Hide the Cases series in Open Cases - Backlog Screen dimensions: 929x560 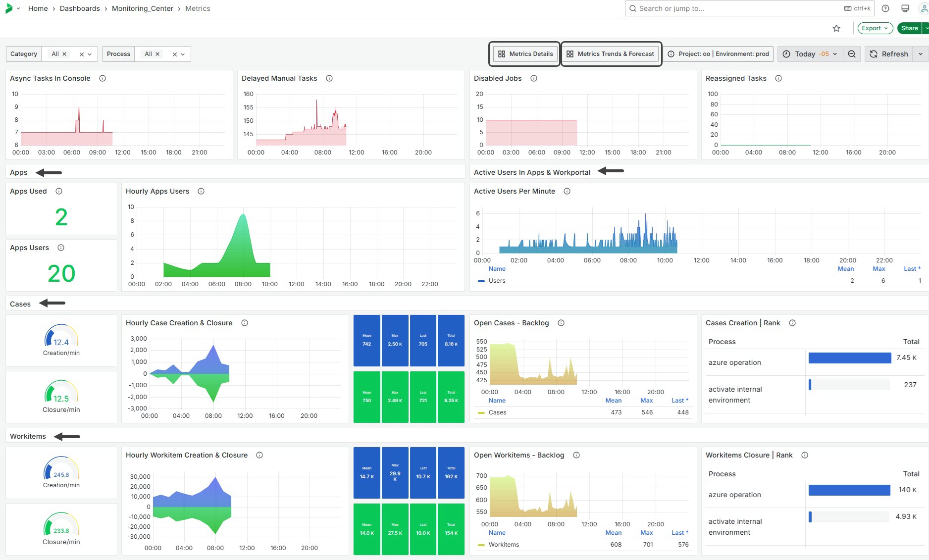[x=497, y=412]
